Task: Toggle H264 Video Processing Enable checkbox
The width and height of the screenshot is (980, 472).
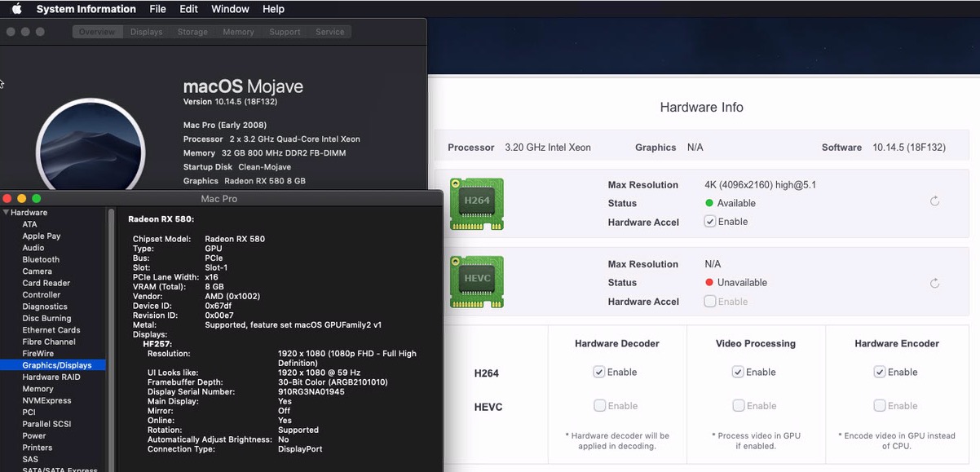Action: pyautogui.click(x=738, y=372)
